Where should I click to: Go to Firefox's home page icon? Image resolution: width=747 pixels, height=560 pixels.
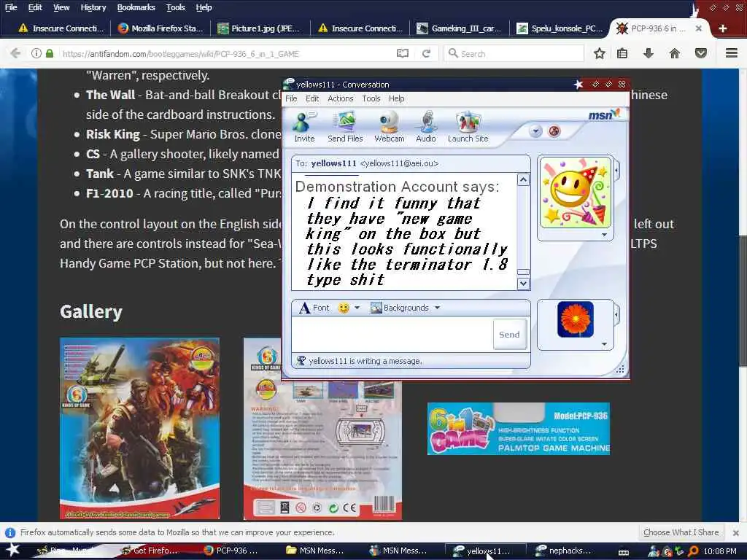(x=675, y=53)
